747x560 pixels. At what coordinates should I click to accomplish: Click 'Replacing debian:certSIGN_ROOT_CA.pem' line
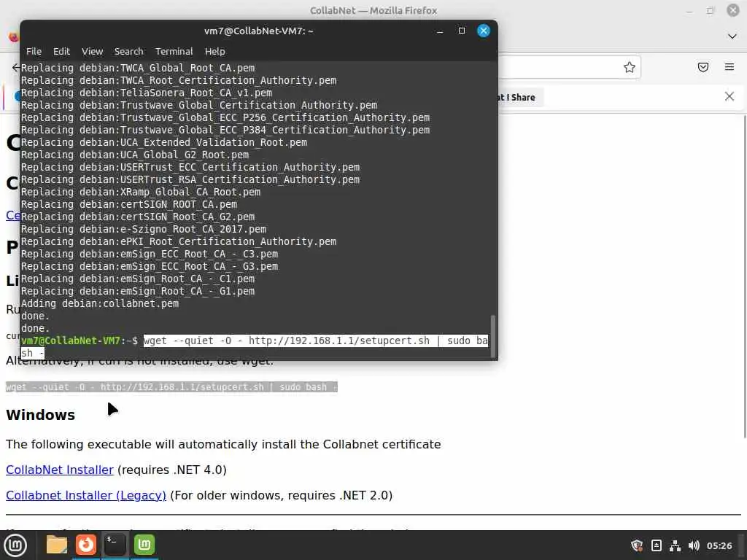coord(129,205)
